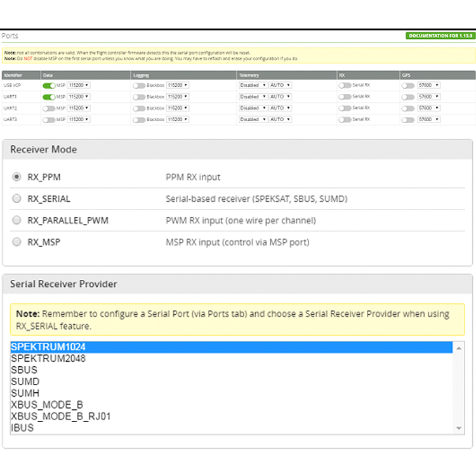
Task: Pick the RX_PPM radio button
Action: click(17, 177)
